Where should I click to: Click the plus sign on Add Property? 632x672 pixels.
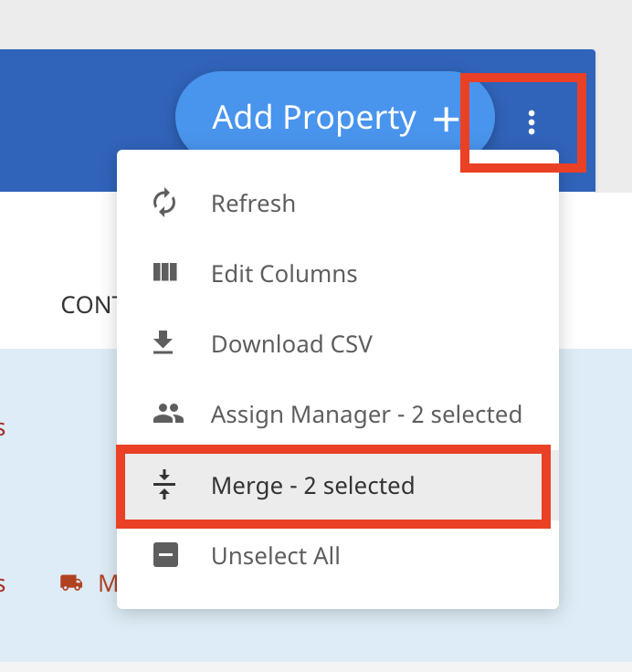[446, 119]
